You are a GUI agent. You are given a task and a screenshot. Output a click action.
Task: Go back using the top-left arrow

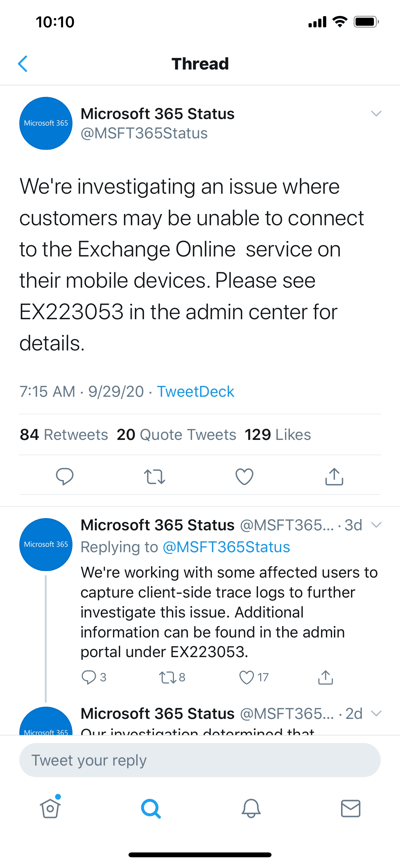tap(23, 63)
